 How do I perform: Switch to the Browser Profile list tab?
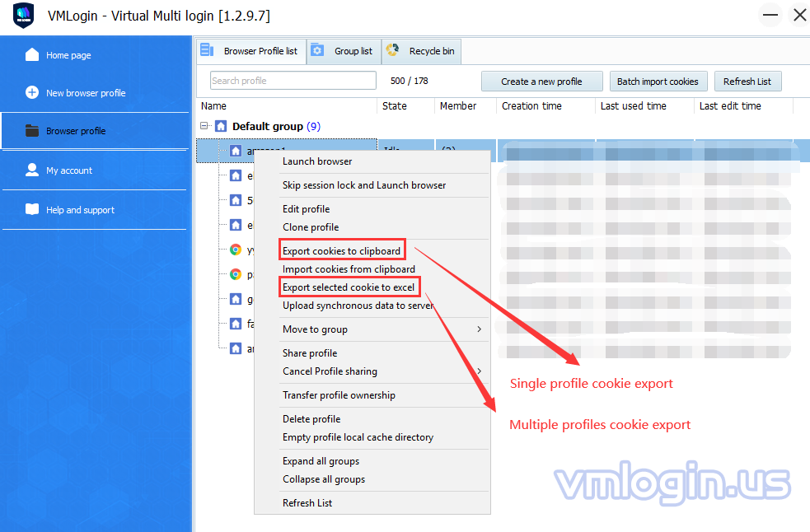pyautogui.click(x=251, y=51)
